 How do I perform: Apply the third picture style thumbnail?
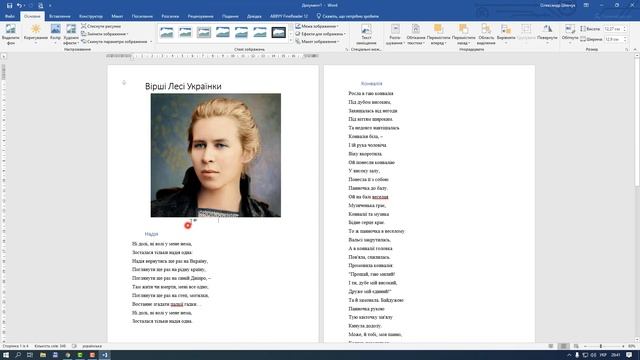click(x=204, y=32)
